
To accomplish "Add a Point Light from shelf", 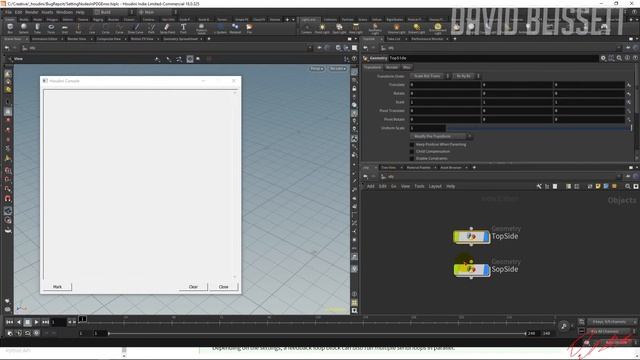I will point(322,28).
